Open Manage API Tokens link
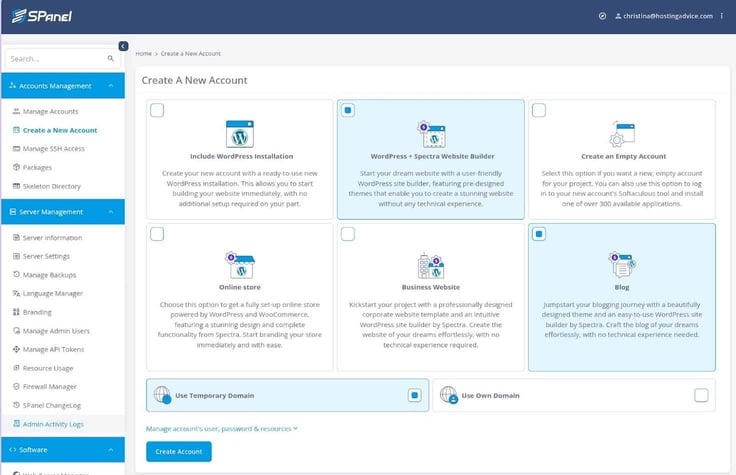 [54, 349]
